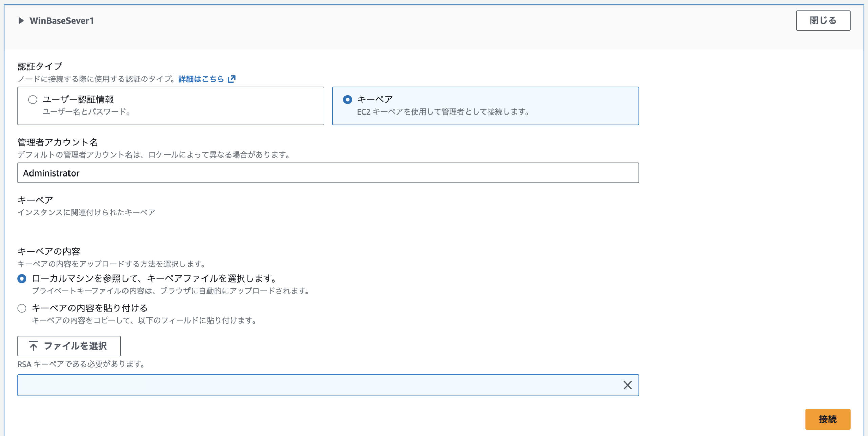Choose the ローカルマシンを参照 radio option
The image size is (868, 436).
(22, 279)
